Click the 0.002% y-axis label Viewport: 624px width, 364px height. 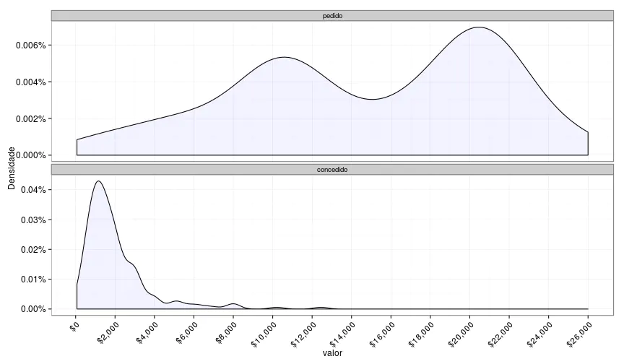(x=31, y=119)
